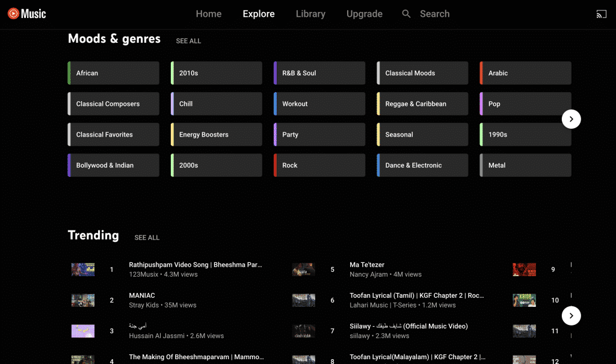Click the Hussain Al Jassmi song thumbnail
Image resolution: width=616 pixels, height=364 pixels.
[x=83, y=331]
